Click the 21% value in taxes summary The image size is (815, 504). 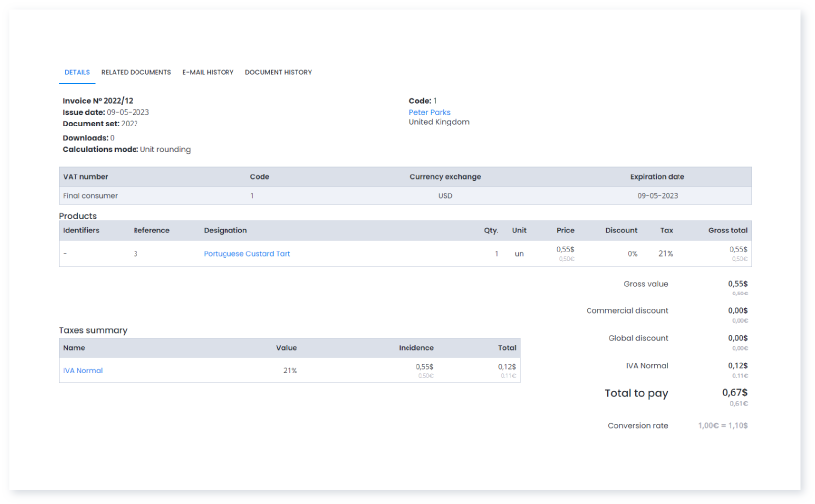(x=290, y=370)
